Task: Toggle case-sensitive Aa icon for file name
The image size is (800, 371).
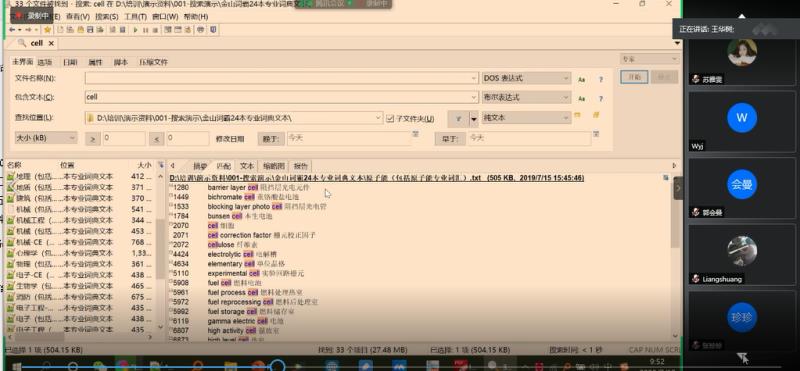Action: pos(581,80)
